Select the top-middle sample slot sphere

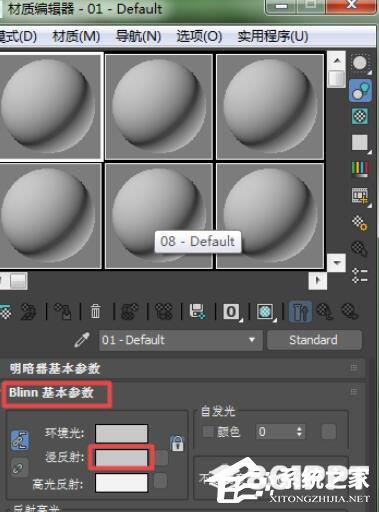[x=159, y=107]
